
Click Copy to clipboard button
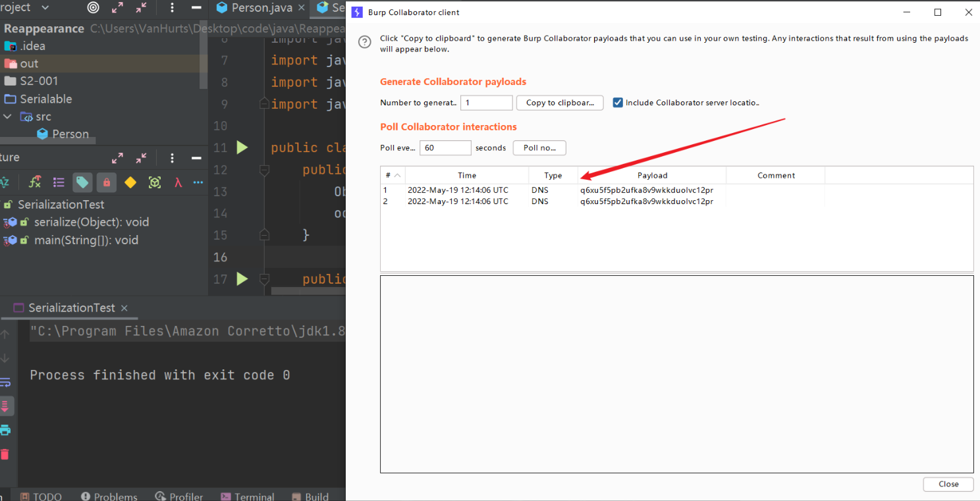(x=560, y=103)
